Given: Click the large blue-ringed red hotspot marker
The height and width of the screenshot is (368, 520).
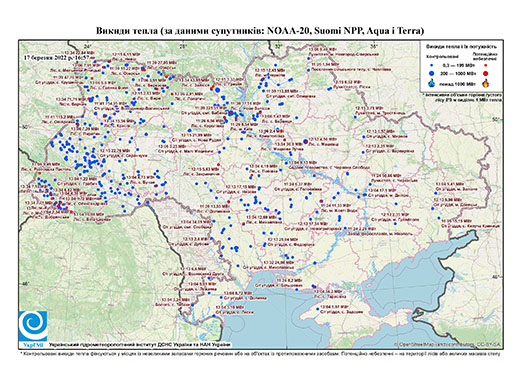Looking at the screenshot, I should click(x=305, y=142).
